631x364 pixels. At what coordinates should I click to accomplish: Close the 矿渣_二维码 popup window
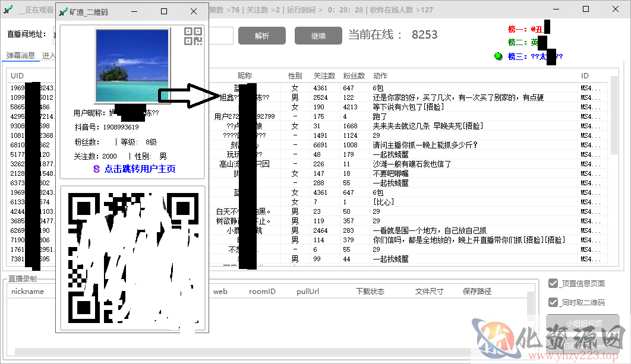194,12
